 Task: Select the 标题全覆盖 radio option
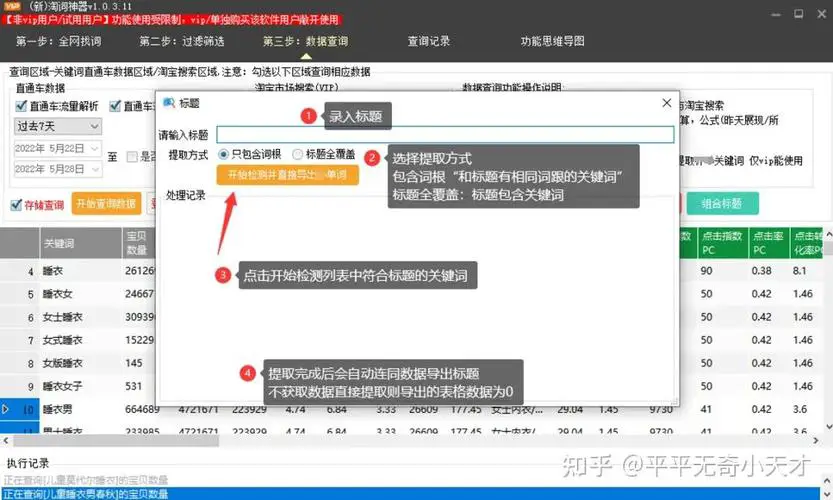click(324, 154)
